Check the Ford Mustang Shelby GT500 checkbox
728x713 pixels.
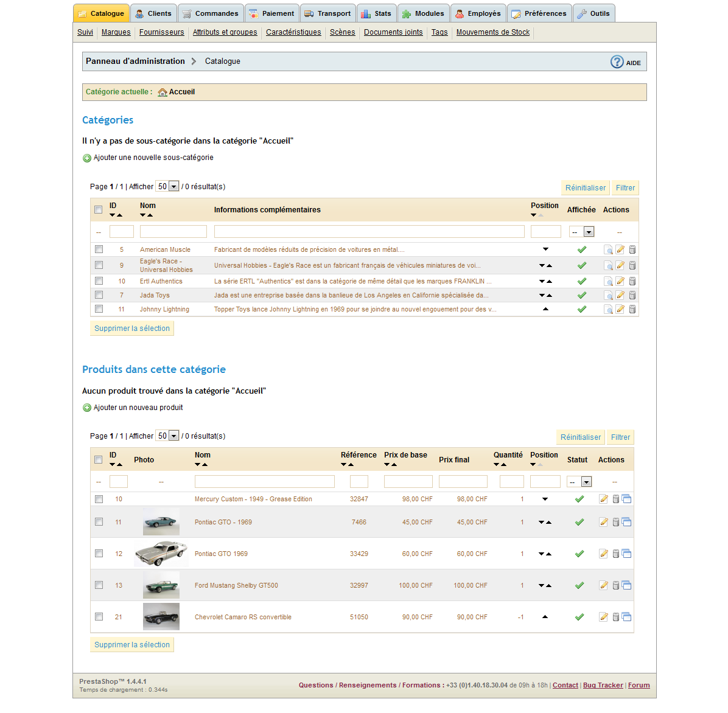pyautogui.click(x=99, y=585)
